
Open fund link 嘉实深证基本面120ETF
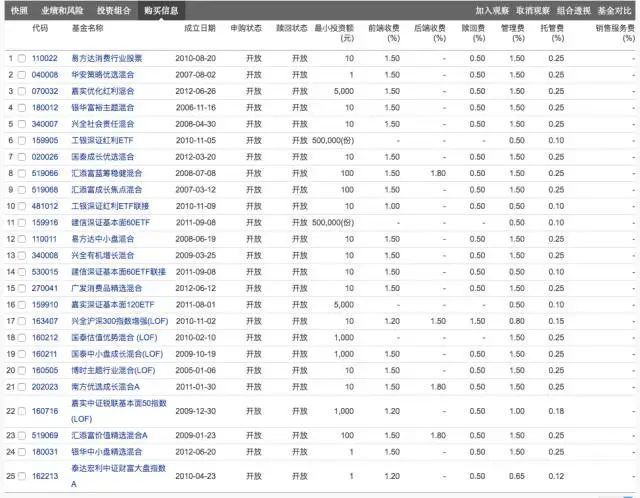click(113, 305)
